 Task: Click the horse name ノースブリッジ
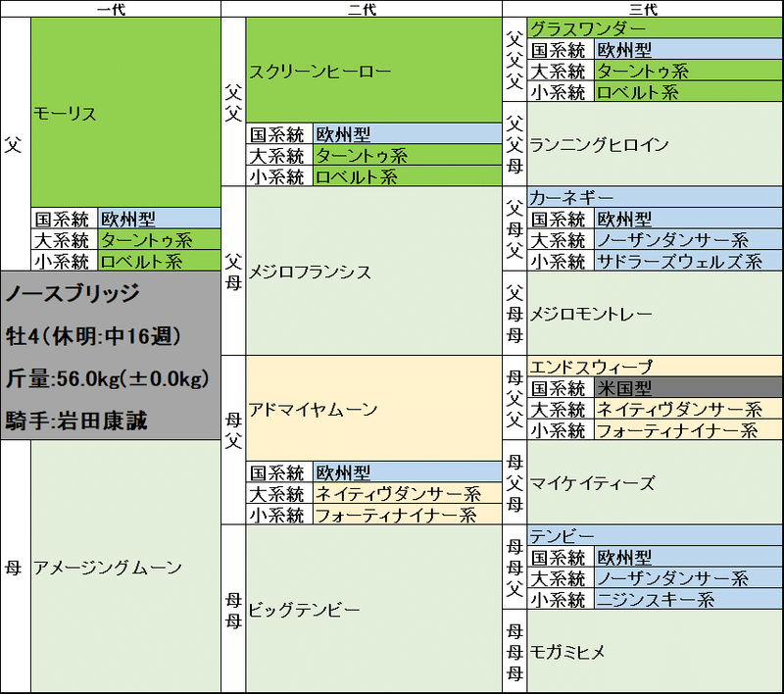72,293
